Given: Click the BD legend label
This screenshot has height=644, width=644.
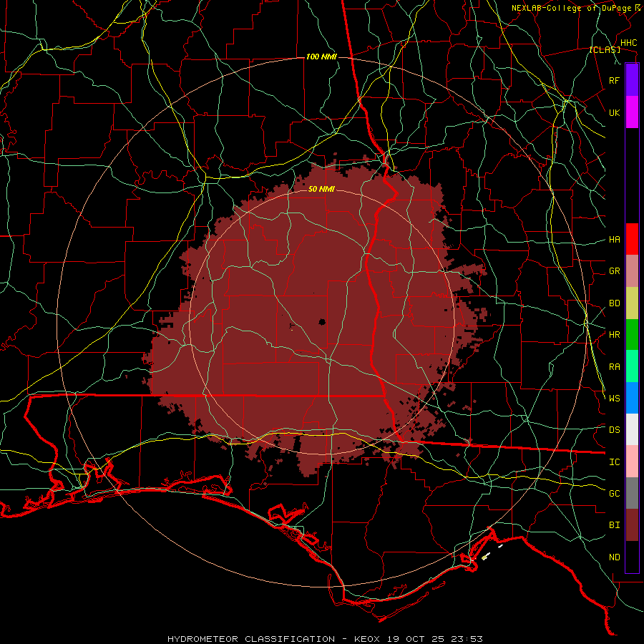Looking at the screenshot, I should click(x=614, y=303).
